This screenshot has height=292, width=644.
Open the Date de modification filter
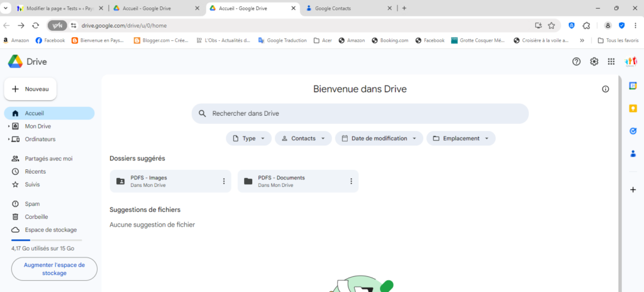pyautogui.click(x=379, y=138)
